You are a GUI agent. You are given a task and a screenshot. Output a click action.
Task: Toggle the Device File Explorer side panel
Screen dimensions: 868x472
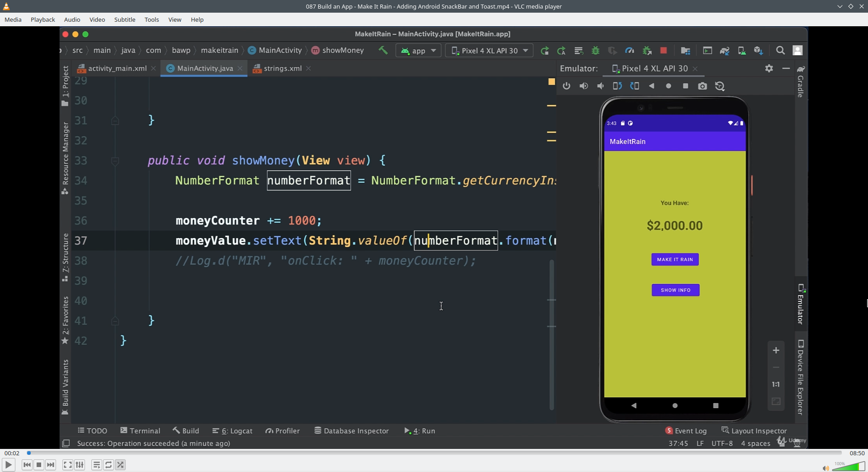[801, 377]
